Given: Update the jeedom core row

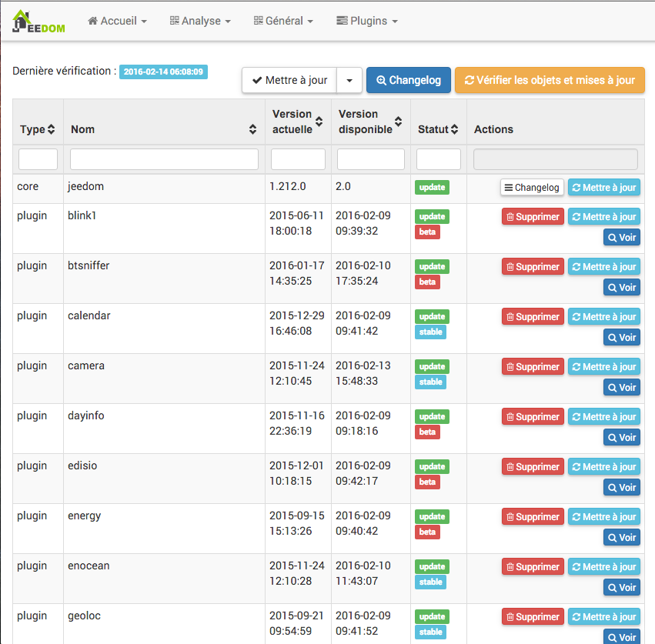Looking at the screenshot, I should pos(604,188).
